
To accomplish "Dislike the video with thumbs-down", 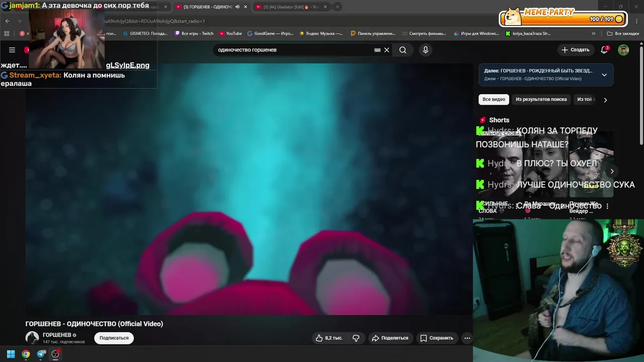I will point(356,338).
